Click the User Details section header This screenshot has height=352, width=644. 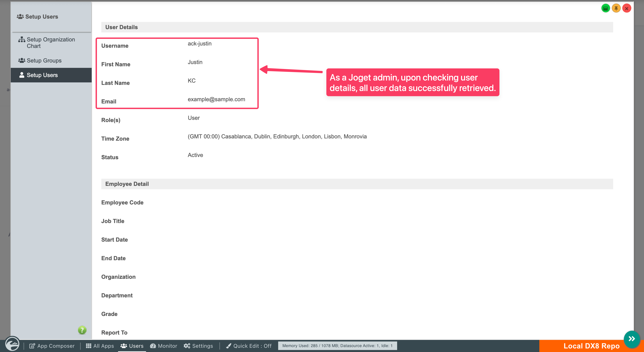357,27
